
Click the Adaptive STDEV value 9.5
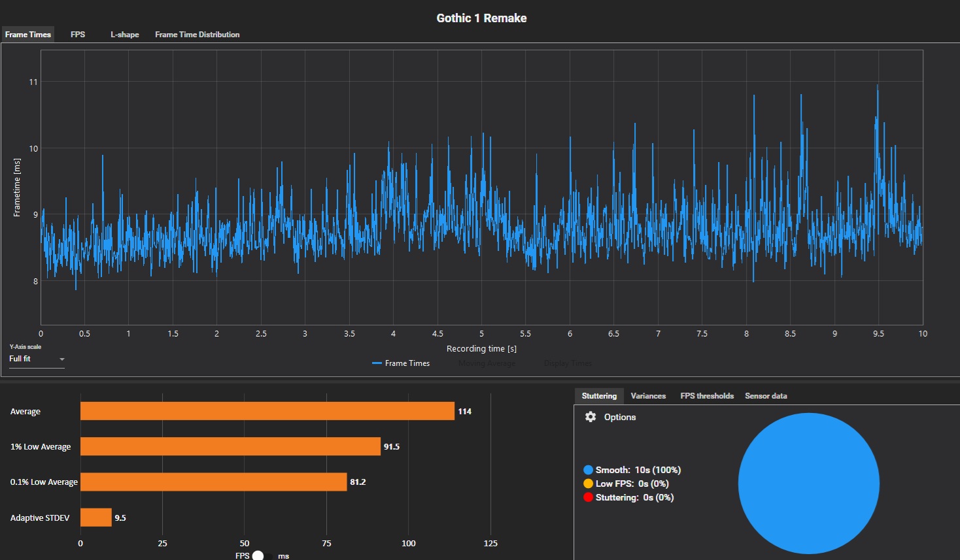tap(120, 518)
